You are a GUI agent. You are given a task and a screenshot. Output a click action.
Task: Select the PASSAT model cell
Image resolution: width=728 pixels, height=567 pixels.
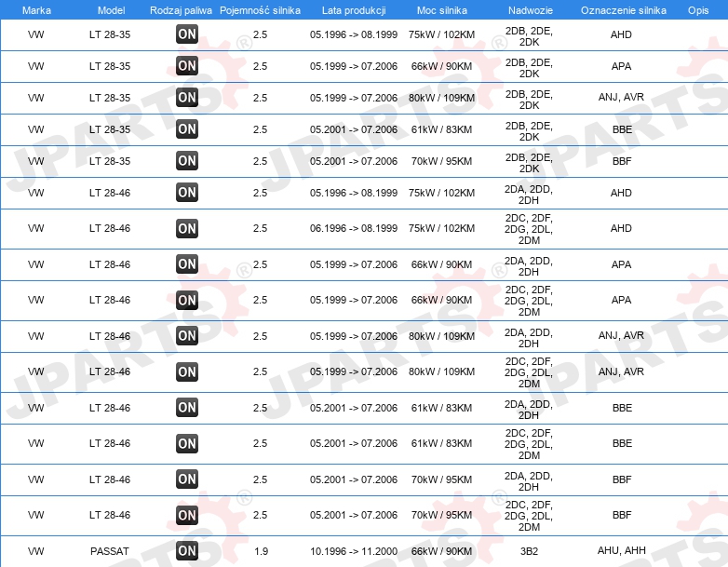[110, 551]
